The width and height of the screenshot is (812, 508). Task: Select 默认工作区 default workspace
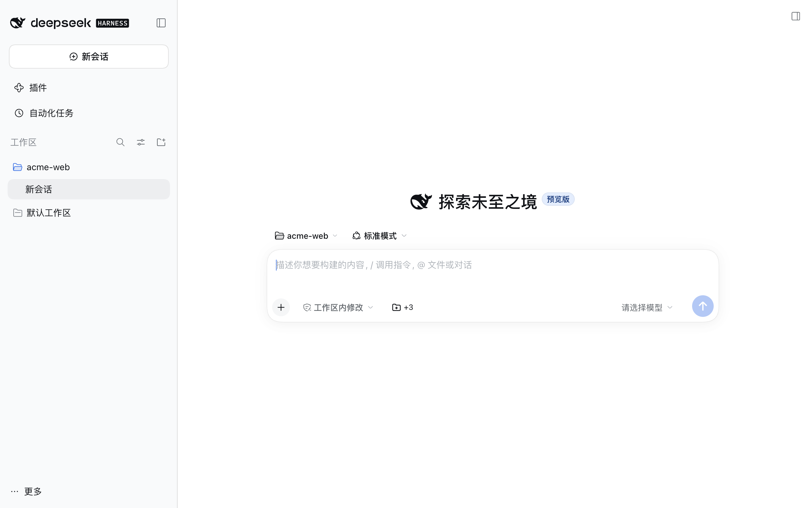tap(88, 213)
